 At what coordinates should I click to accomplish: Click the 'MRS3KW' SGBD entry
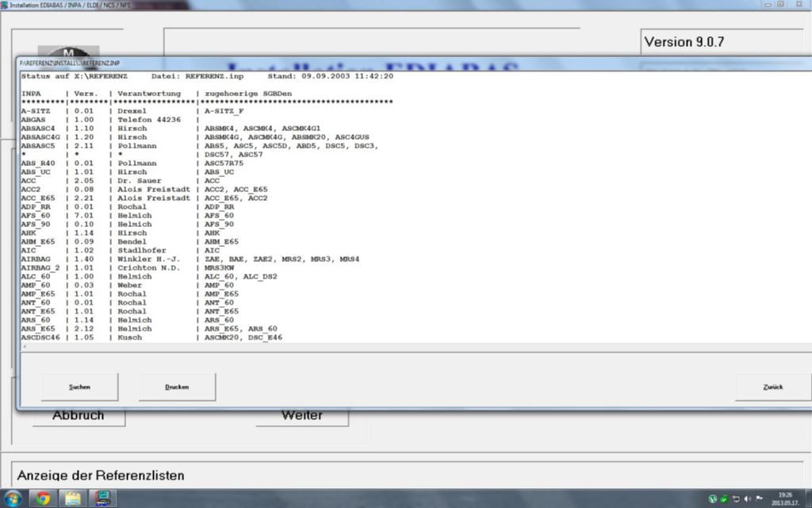click(219, 267)
